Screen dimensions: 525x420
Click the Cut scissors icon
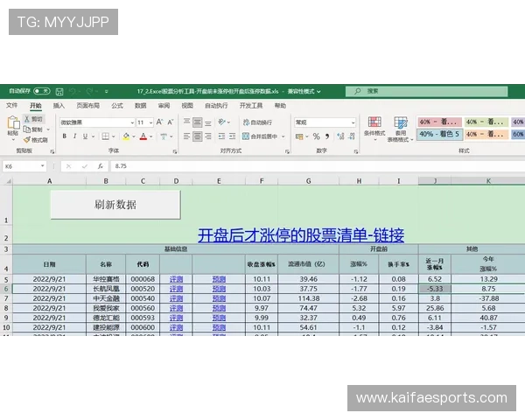click(27, 119)
